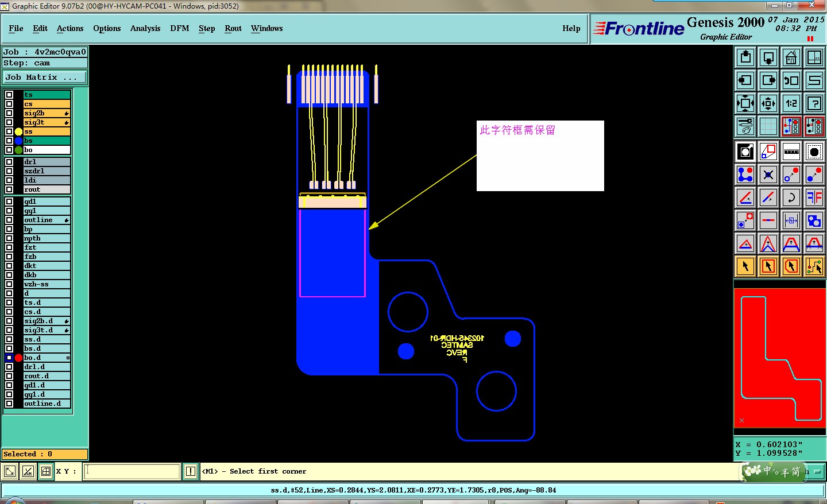
Task: Click the connected blue dots net icon
Action: (x=745, y=175)
